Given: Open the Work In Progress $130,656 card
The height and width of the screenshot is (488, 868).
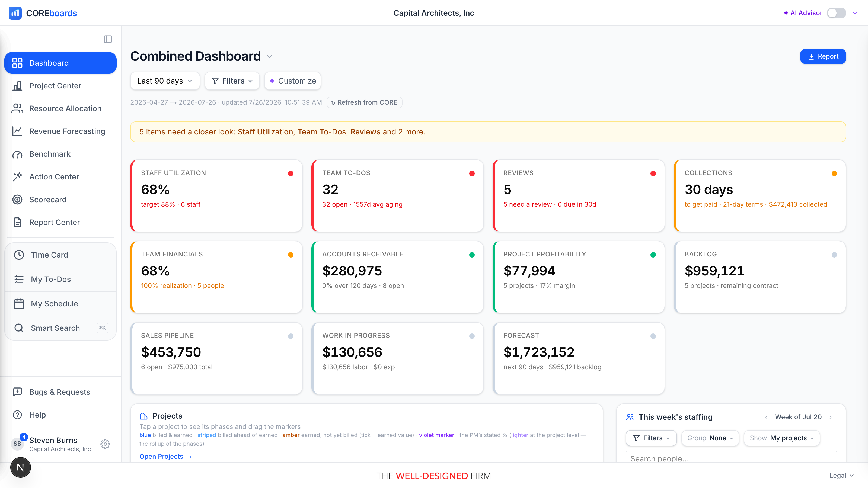Looking at the screenshot, I should coord(398,358).
